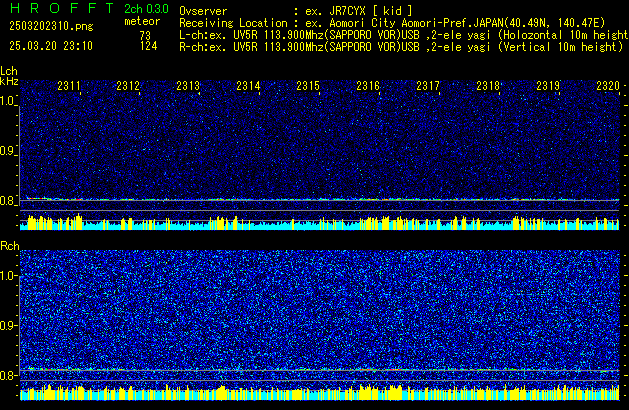Click the Lch signal level bar graph

(x=320, y=222)
